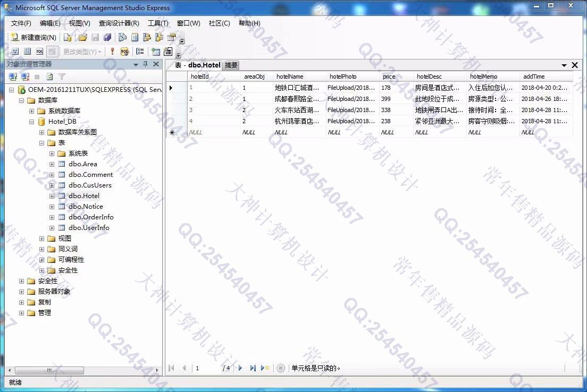The height and width of the screenshot is (392, 587).
Task: Click the database engine query icon
Action: tap(68, 37)
